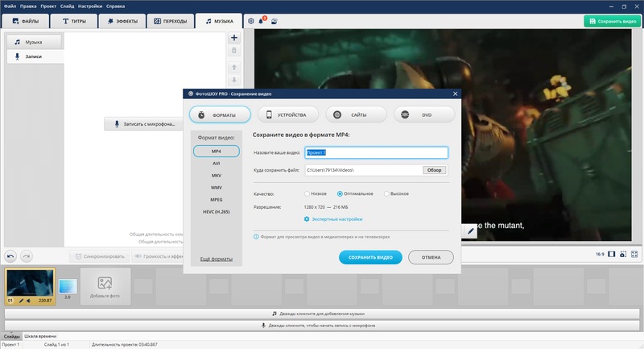Open the Проект menu
The image size is (644, 349).
pyautogui.click(x=48, y=6)
